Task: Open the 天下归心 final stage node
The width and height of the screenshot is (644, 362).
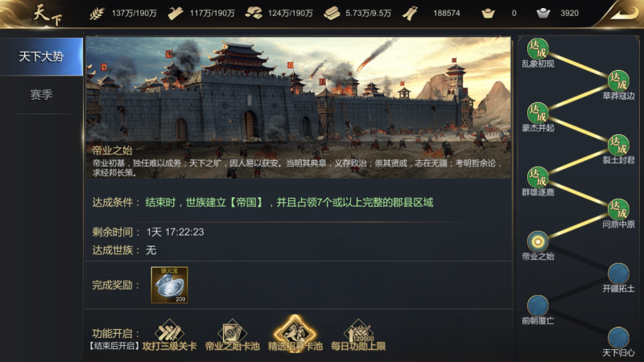Action: [x=618, y=337]
